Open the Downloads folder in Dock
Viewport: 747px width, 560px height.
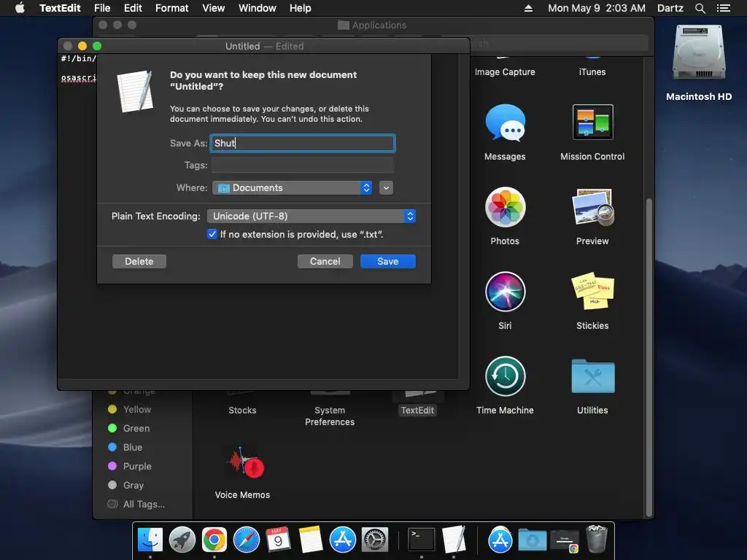(x=532, y=540)
